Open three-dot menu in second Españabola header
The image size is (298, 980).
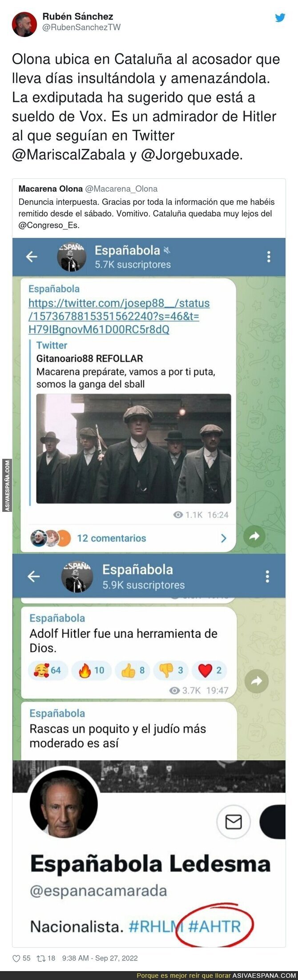click(267, 576)
